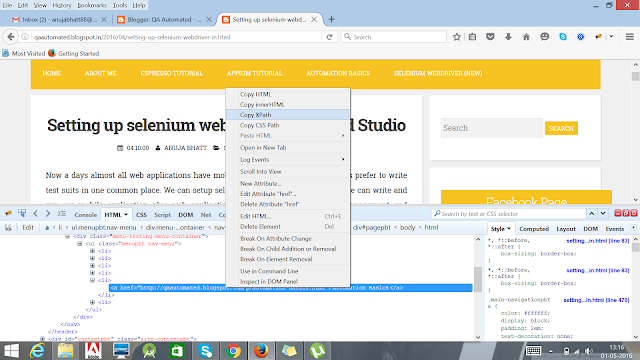Click the yellow SEARCH button
640x360 pixels.
tap(561, 128)
